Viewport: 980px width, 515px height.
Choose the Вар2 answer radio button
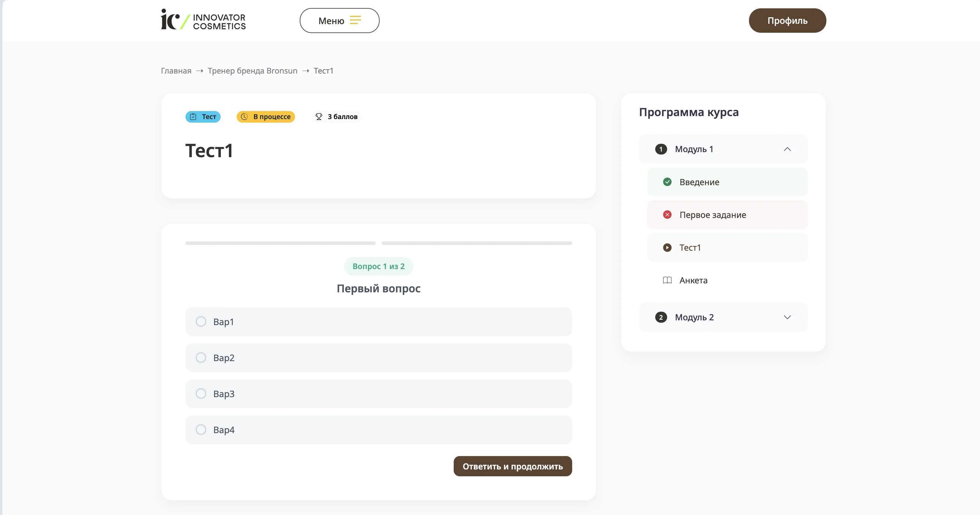[201, 358]
